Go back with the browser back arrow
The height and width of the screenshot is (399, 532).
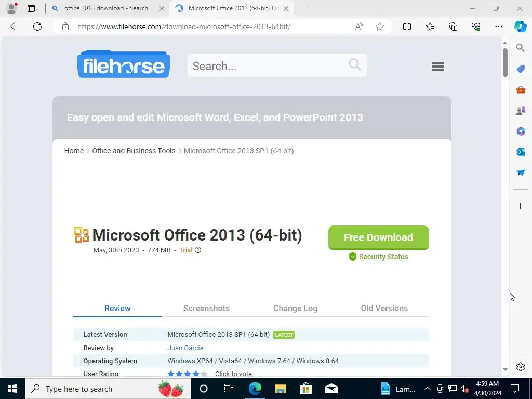coord(15,26)
